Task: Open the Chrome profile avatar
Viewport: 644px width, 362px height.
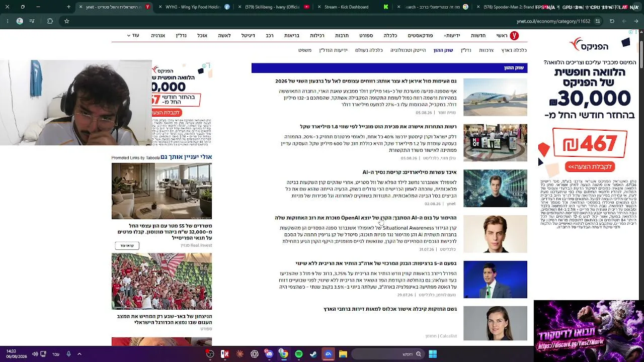Action: tap(20, 21)
